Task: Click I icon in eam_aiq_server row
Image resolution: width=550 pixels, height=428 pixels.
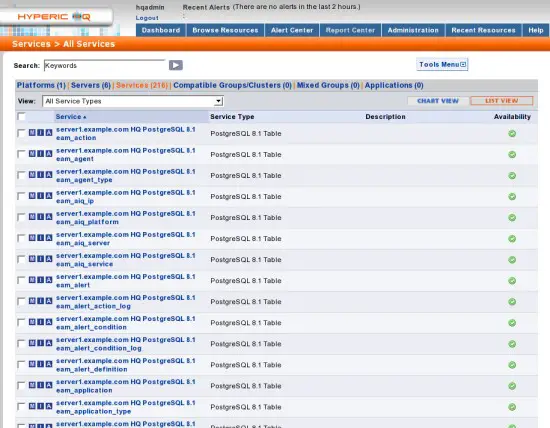Action: coord(41,238)
